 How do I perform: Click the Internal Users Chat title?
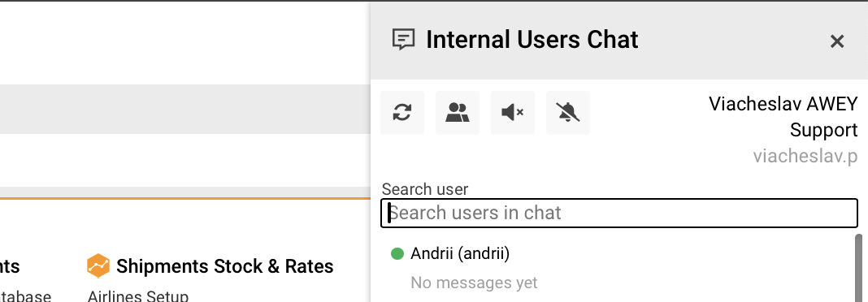click(532, 40)
